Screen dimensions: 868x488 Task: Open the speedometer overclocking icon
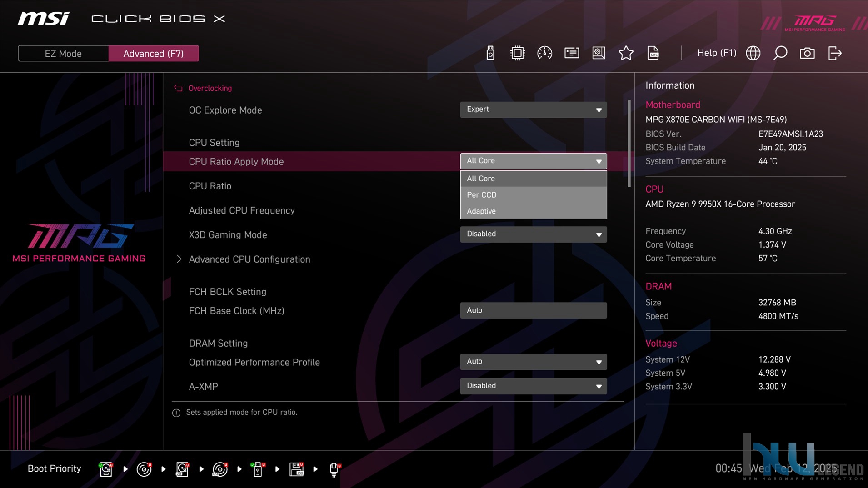[x=544, y=53]
